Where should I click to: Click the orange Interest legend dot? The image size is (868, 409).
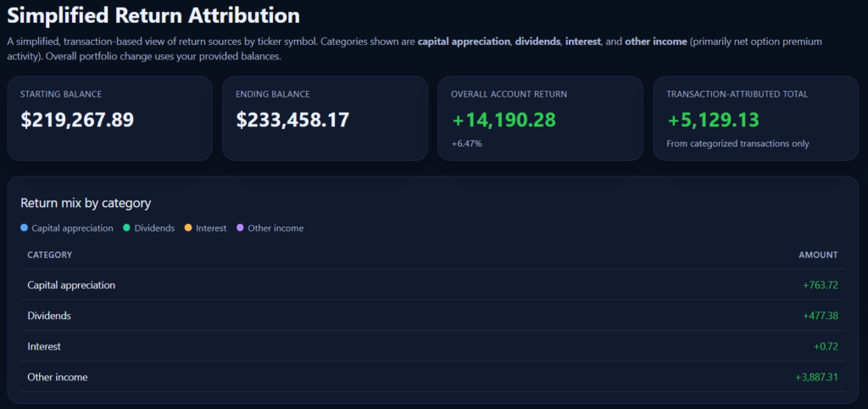coord(188,228)
